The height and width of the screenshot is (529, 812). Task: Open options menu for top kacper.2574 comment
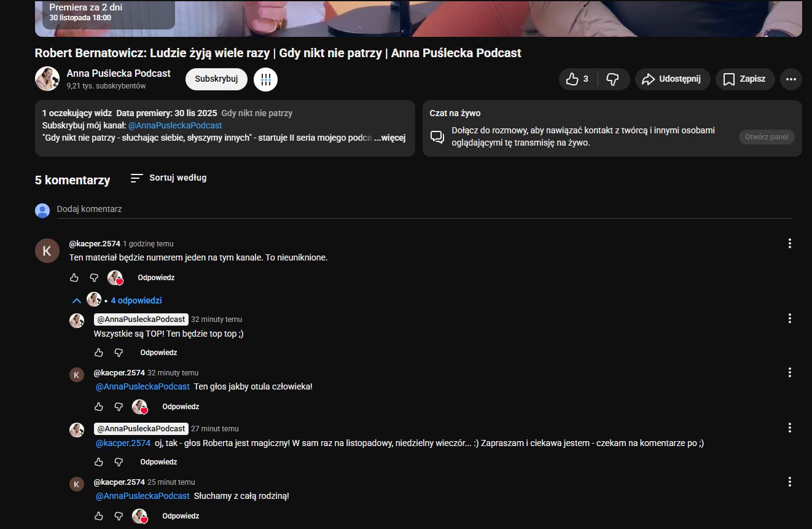(789, 243)
